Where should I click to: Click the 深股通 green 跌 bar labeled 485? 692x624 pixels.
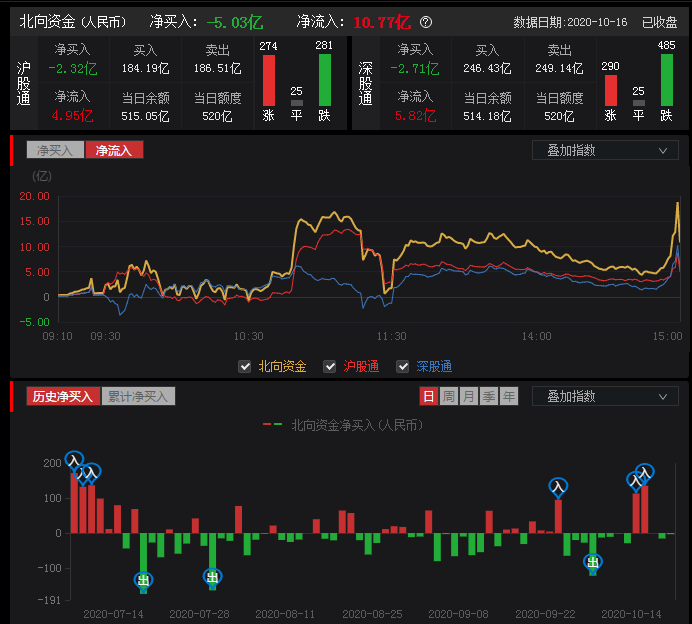click(x=667, y=80)
